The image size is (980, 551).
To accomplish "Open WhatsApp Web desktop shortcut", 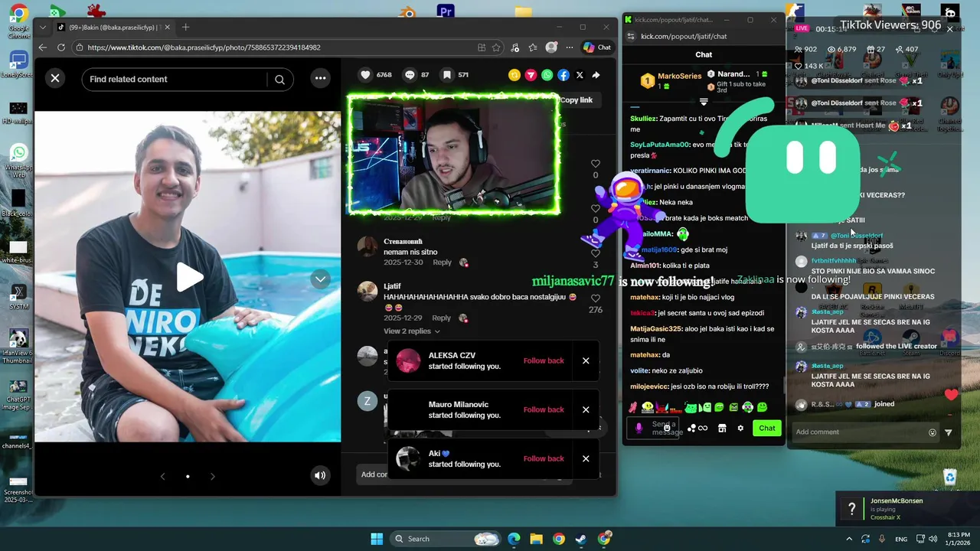I will [18, 161].
